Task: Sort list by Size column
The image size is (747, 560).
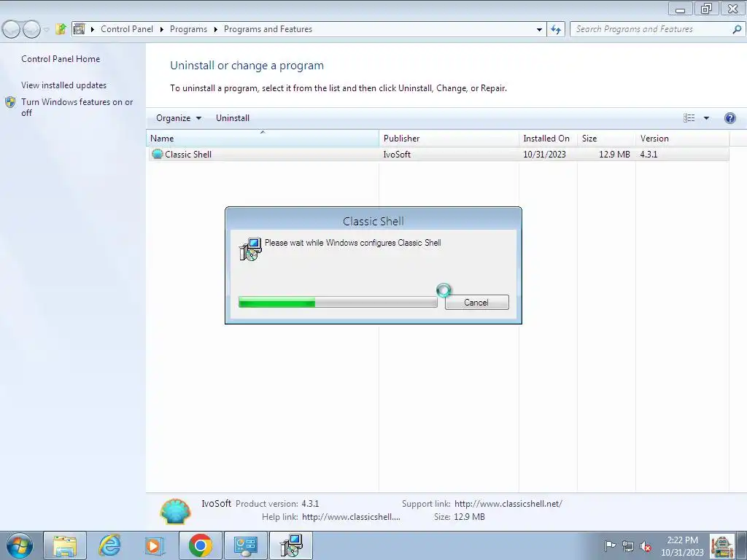Action: (606, 139)
